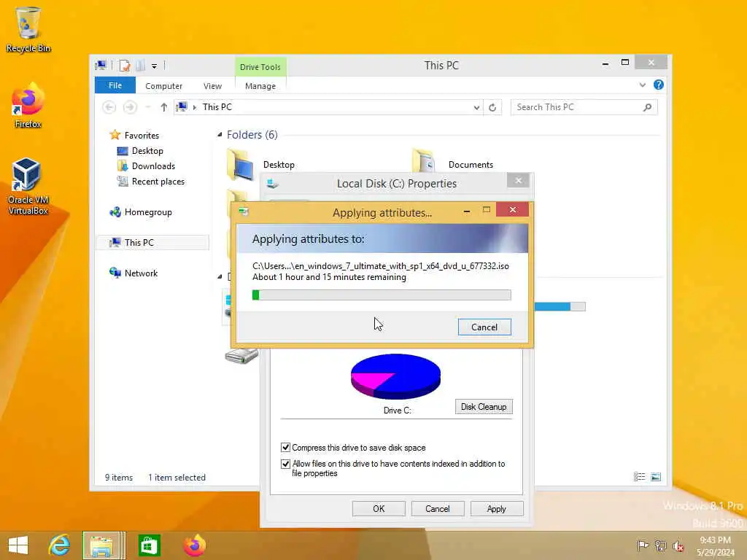This screenshot has height=560, width=747.
Task: Cancel the Applying attributes operation
Action: click(484, 327)
